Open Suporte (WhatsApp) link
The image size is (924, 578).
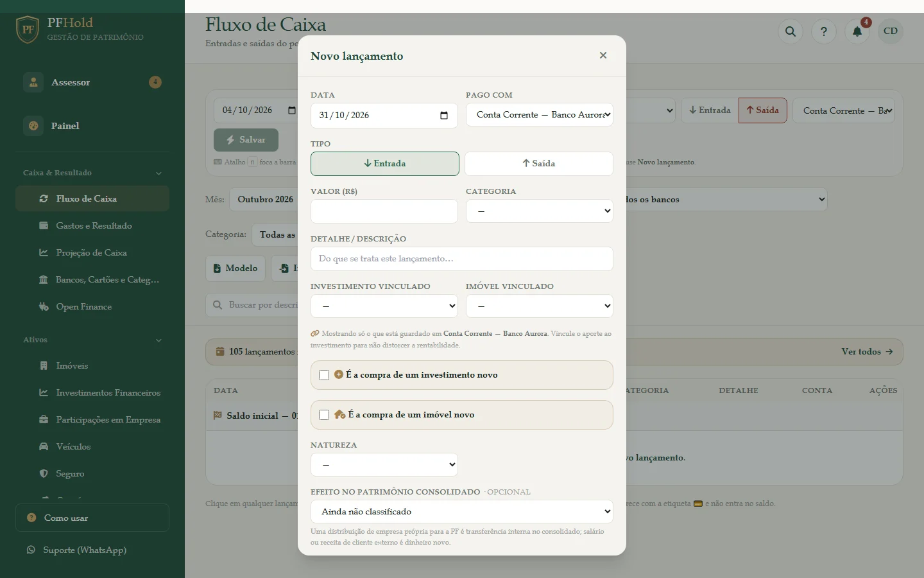click(92, 550)
